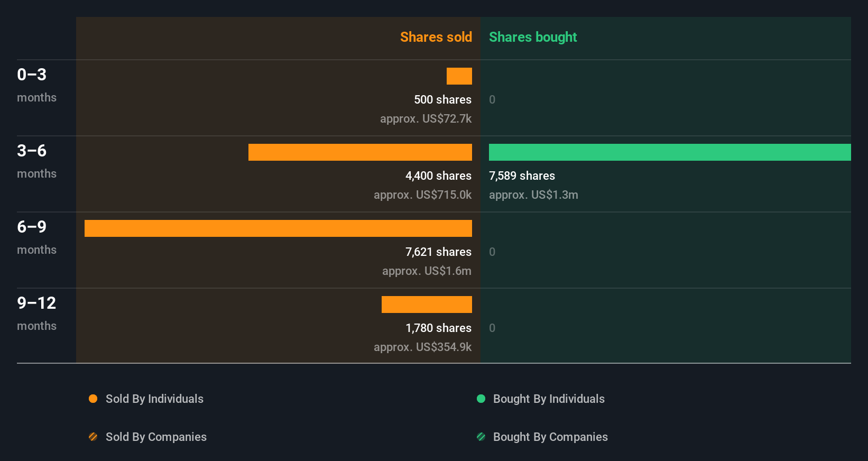Viewport: 868px width, 461px height.
Task: Click the 3–6 months orange sold bar
Action: 360,152
